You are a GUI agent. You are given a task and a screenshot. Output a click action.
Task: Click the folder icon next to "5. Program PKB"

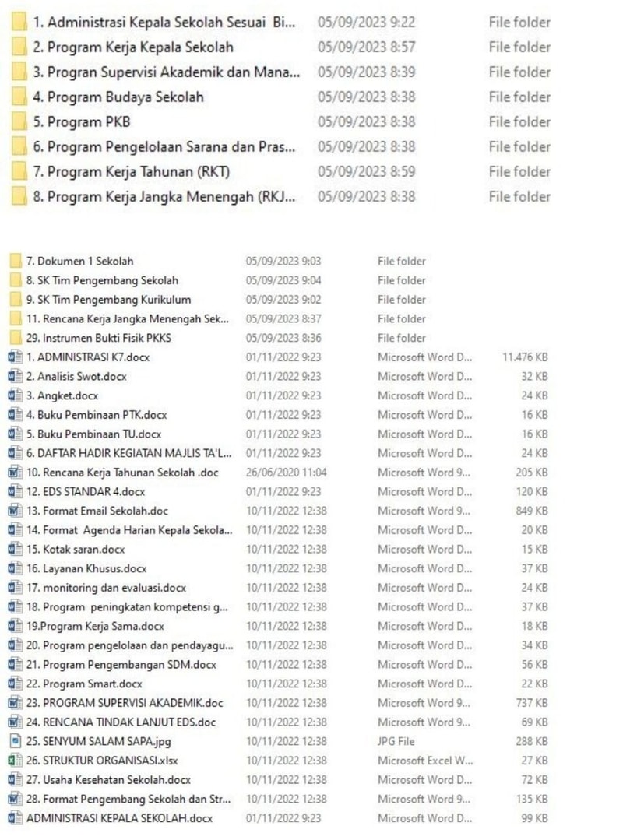[x=19, y=121]
